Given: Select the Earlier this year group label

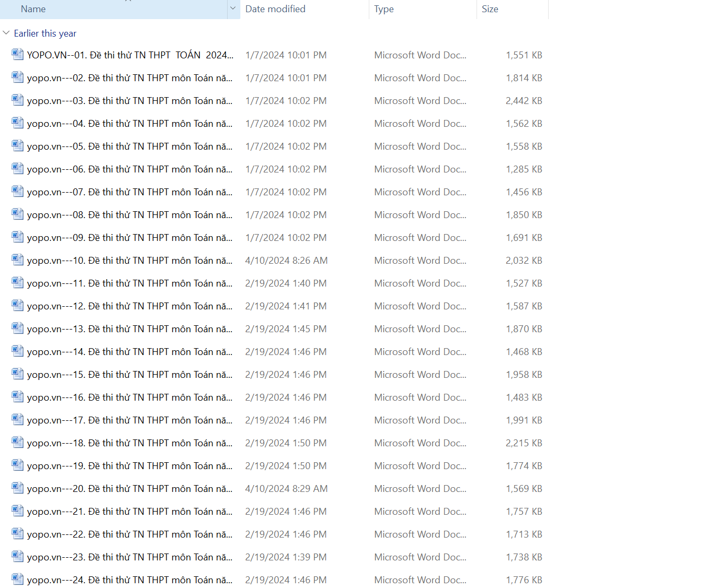Looking at the screenshot, I should pyautogui.click(x=45, y=33).
